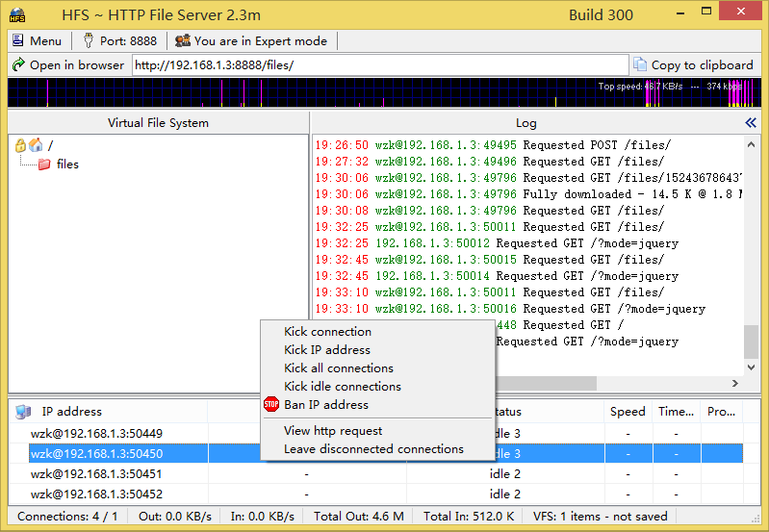The image size is (769, 532).
Task: Click idle 2 status of 50451 row
Action: click(x=505, y=473)
